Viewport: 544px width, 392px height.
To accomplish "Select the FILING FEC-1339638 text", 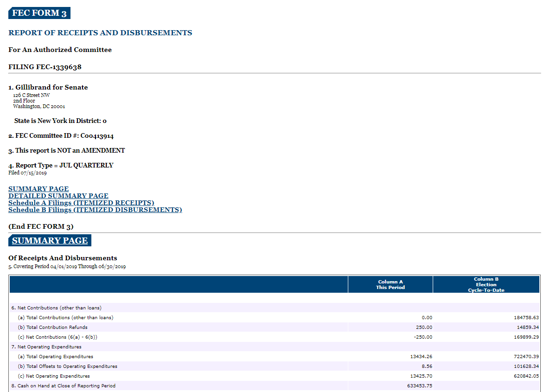I will pos(45,67).
